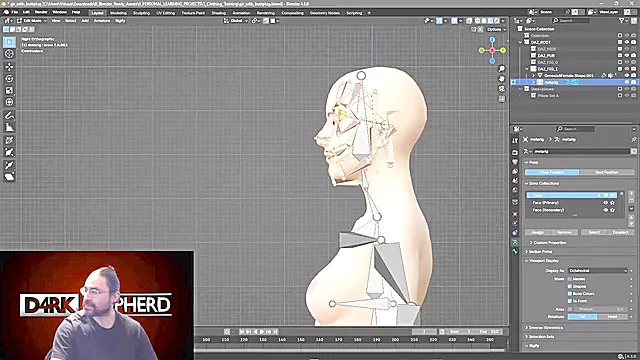Click the properties editor Search field
This screenshot has height=360, width=640.
click(575, 129)
